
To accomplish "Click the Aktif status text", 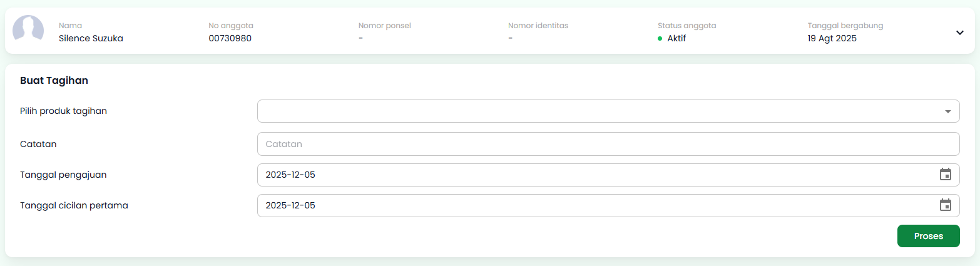I will 676,38.
